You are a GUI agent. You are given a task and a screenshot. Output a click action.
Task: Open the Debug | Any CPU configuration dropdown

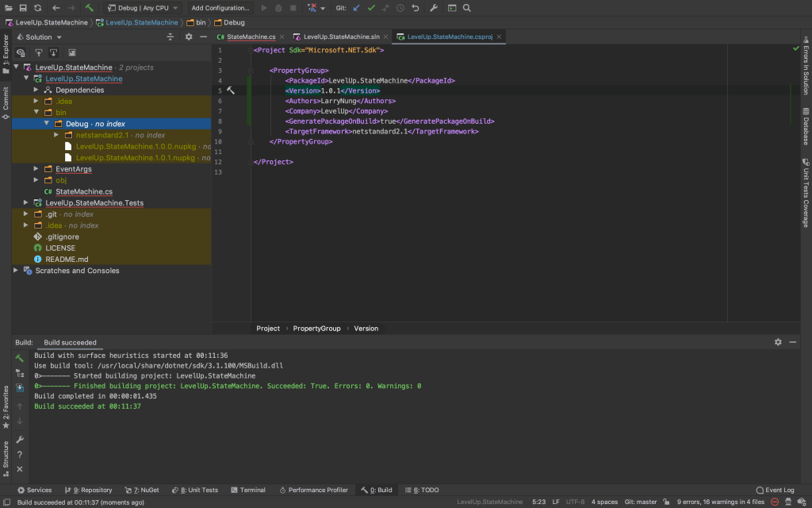coord(143,8)
